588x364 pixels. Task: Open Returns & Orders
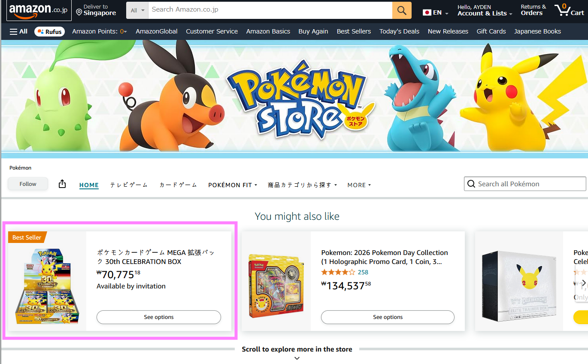[533, 10]
